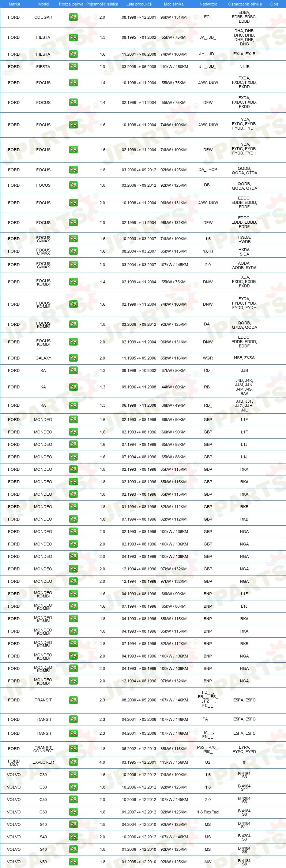Click the date range 06.2002 -> 12.2013
The image size is (286, 868).
coord(139,749)
